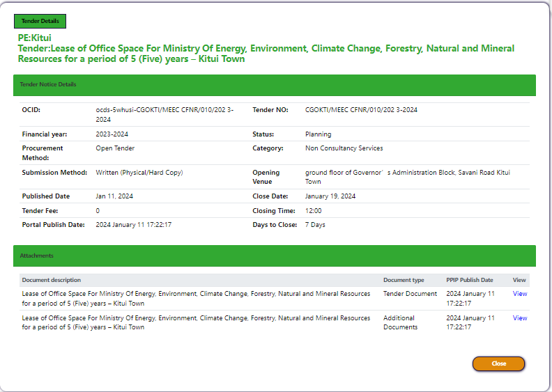The width and height of the screenshot is (552, 392).
Task: Select the PE:Kitui heading text
Action: (x=35, y=38)
